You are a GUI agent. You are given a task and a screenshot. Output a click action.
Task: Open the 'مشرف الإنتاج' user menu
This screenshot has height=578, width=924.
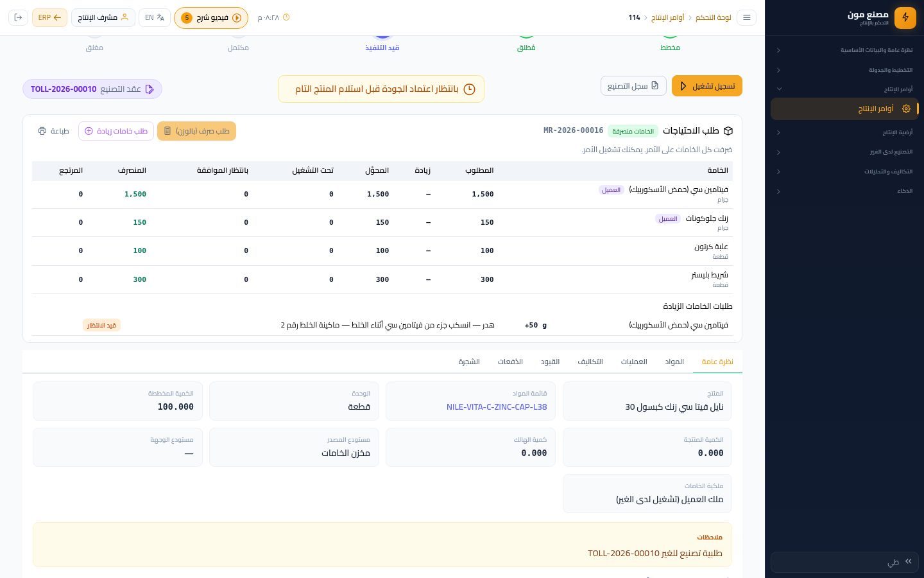pos(103,17)
